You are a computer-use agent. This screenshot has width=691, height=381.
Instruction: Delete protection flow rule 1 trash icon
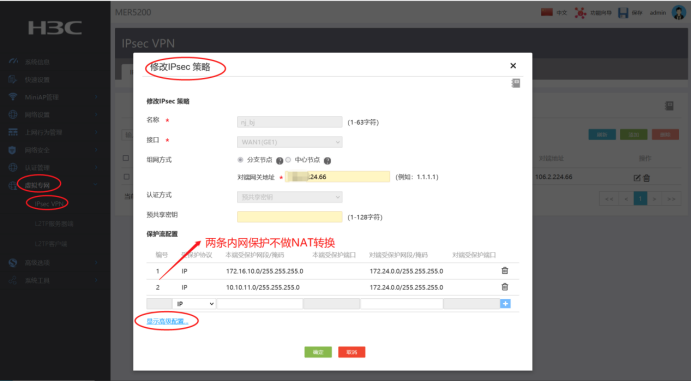[505, 271]
